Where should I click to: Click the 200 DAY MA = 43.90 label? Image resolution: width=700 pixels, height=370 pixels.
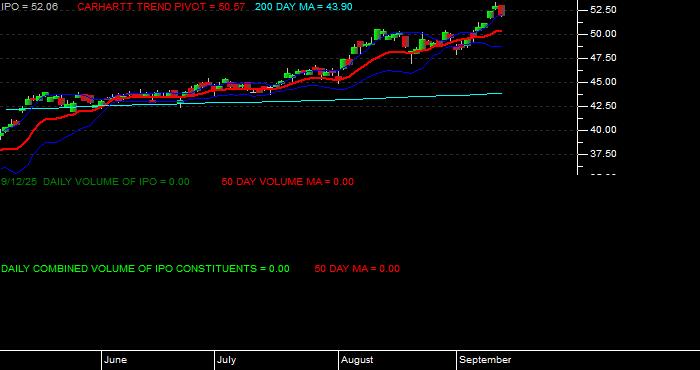click(304, 7)
